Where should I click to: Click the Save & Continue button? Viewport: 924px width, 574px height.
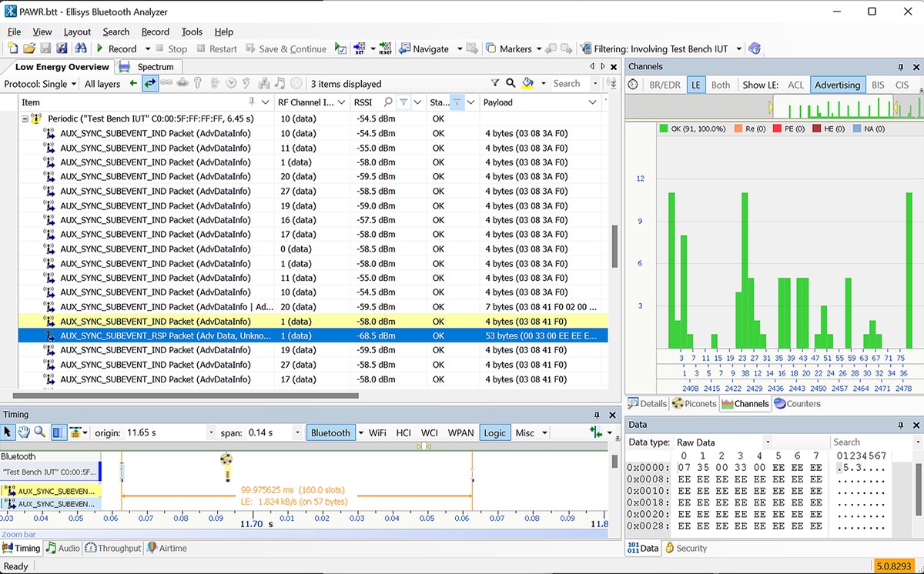(x=286, y=48)
